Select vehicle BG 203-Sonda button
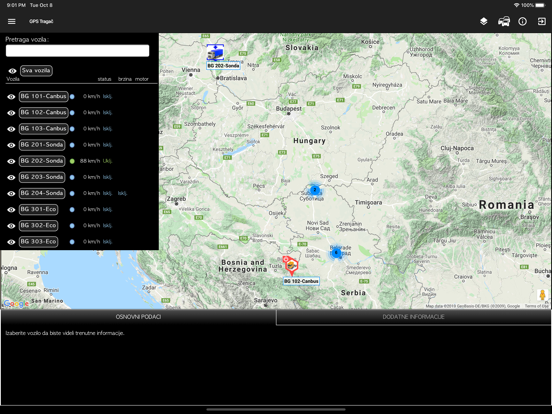552x414 pixels. 42,177
